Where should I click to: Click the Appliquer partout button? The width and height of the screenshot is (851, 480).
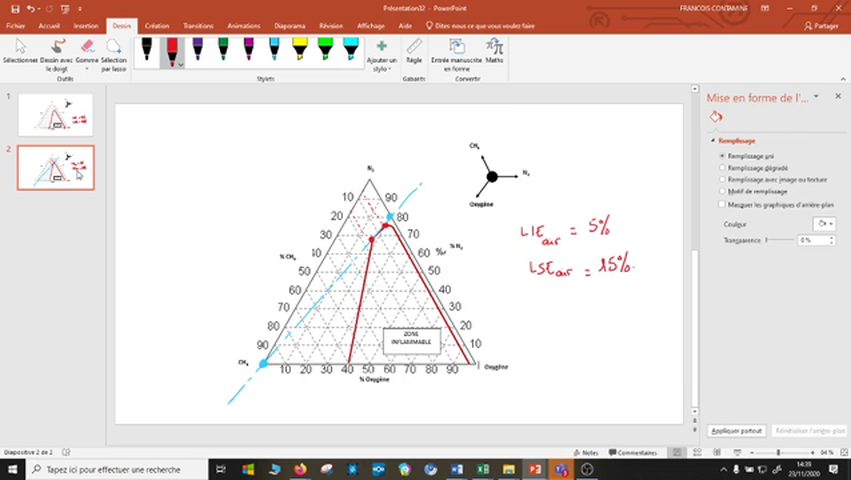pyautogui.click(x=736, y=430)
